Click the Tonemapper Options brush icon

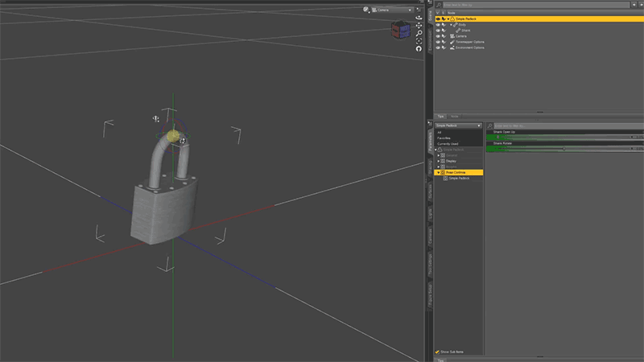click(x=452, y=42)
